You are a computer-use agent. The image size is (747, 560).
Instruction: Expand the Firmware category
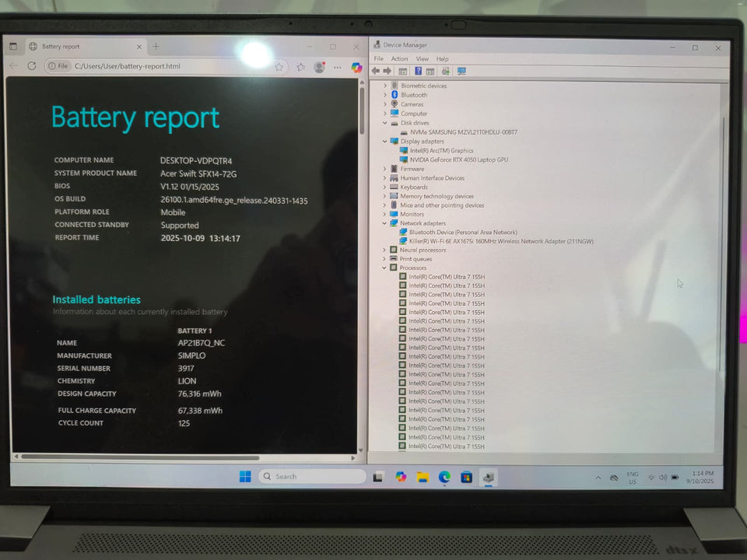(x=384, y=169)
